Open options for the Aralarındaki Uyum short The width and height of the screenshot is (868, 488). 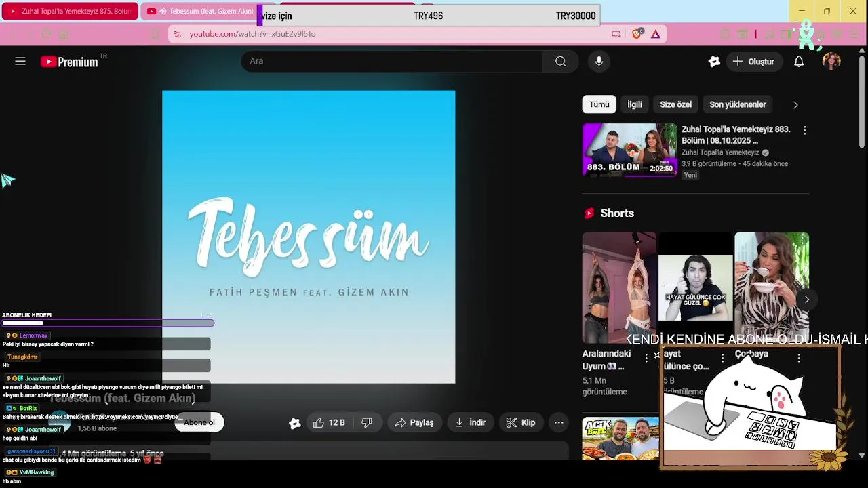[646, 357]
